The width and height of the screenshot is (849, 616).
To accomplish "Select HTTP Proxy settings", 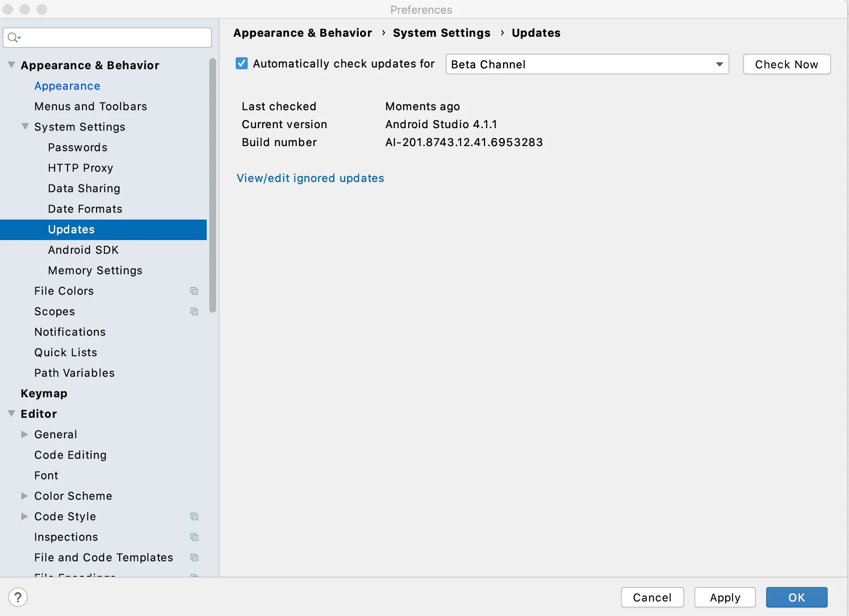I will [80, 168].
